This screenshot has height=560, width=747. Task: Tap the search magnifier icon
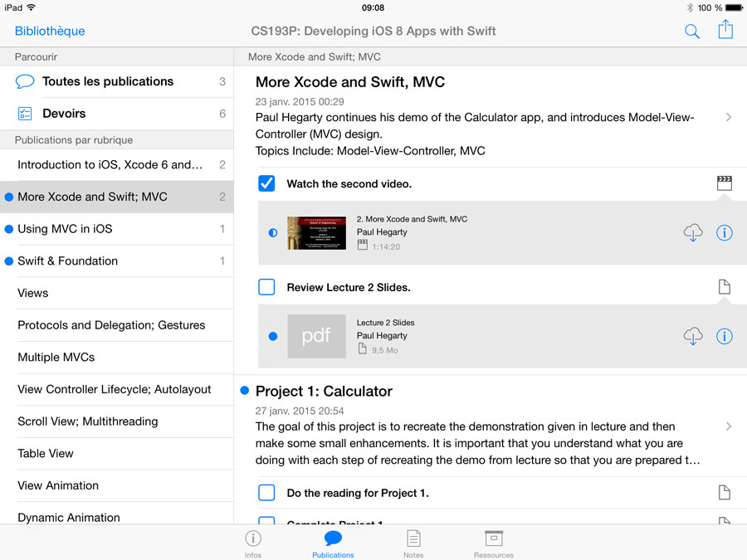pyautogui.click(x=691, y=32)
